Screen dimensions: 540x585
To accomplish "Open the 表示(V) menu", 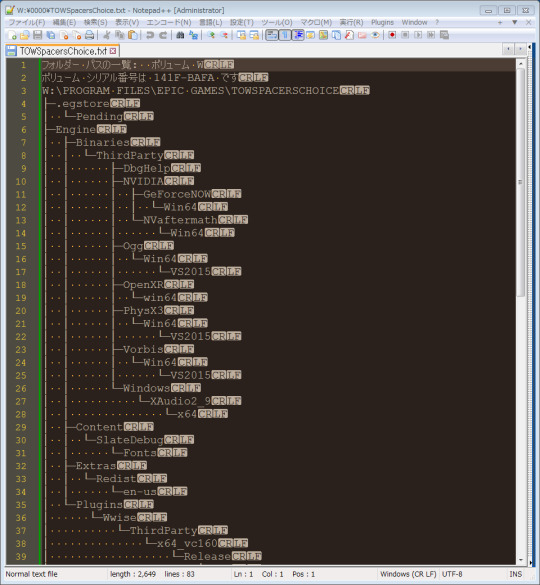I will [127, 22].
